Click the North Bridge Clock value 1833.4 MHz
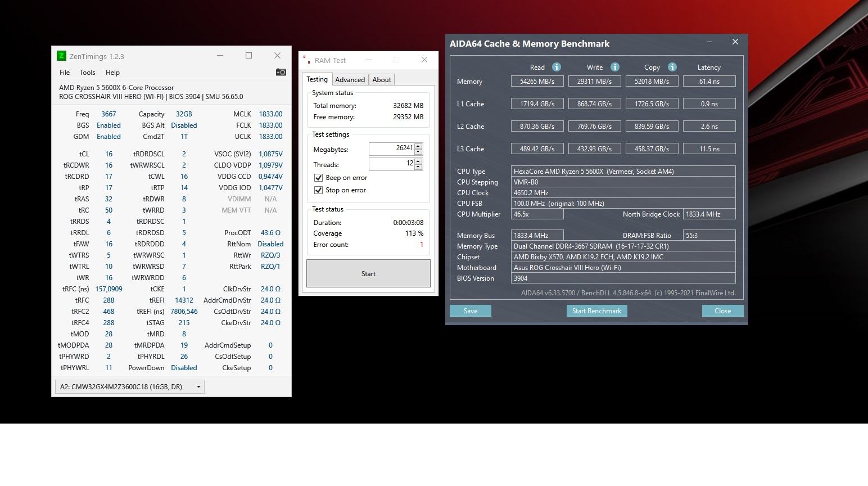 coord(709,214)
